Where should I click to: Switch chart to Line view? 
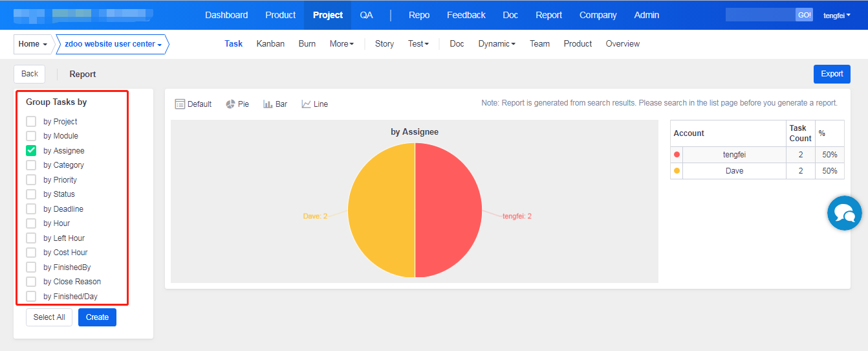click(314, 104)
